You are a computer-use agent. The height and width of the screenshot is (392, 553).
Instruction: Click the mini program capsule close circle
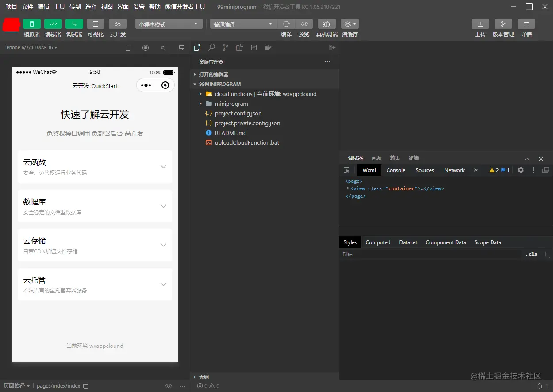click(x=165, y=85)
